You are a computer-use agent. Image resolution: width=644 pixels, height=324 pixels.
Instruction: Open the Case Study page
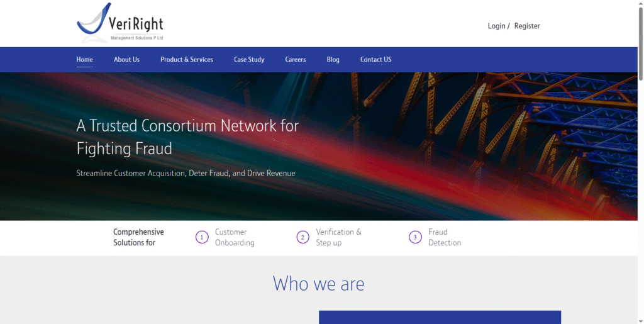tap(249, 60)
